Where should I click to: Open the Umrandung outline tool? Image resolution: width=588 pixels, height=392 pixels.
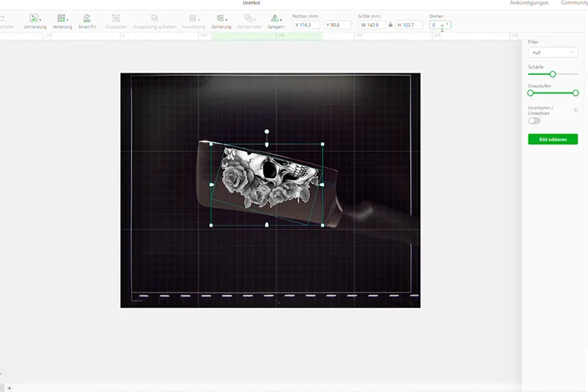tap(35, 21)
